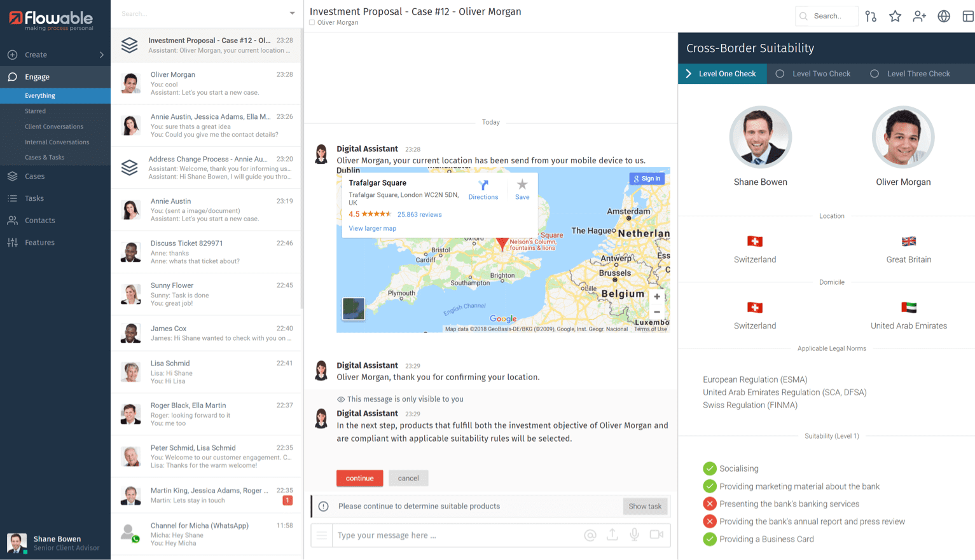975x560 pixels.
Task: Zoom in on the map
Action: point(657,296)
